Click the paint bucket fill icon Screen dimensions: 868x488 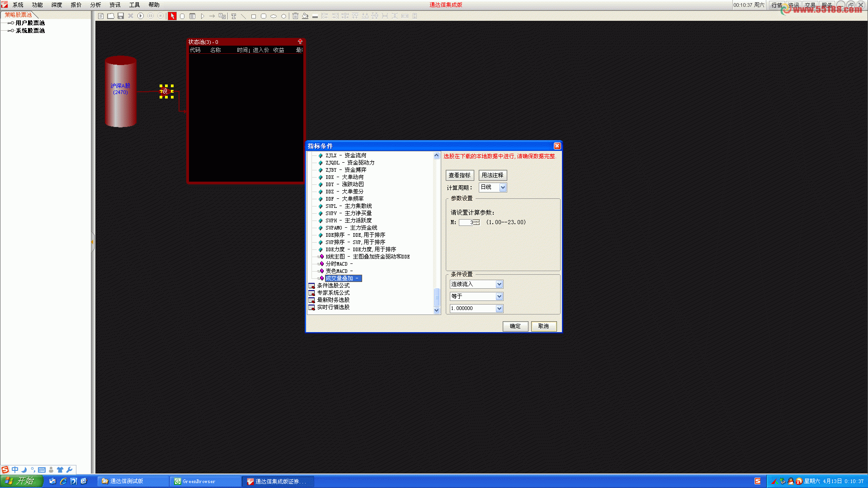[x=305, y=16]
